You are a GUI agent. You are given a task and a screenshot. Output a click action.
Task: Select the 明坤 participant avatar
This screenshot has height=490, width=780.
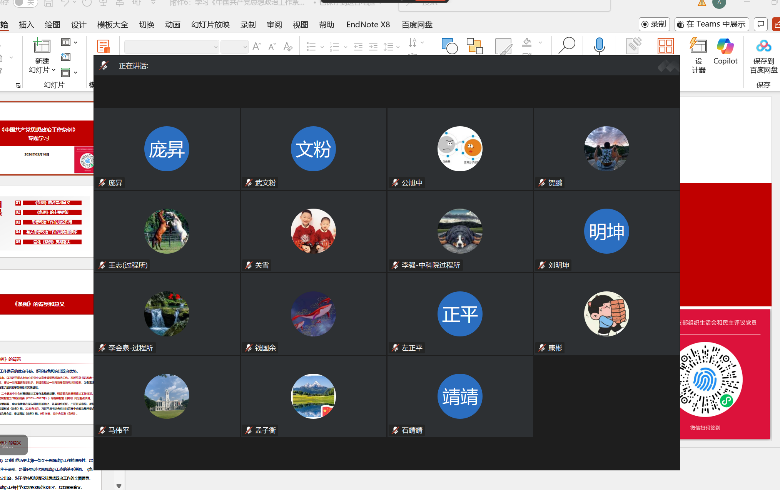606,231
